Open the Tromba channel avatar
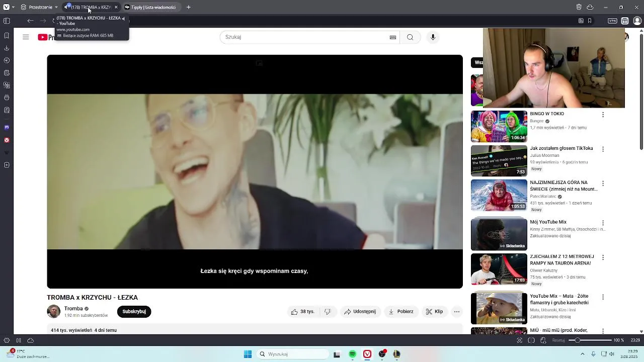The image size is (644, 362). click(53, 311)
